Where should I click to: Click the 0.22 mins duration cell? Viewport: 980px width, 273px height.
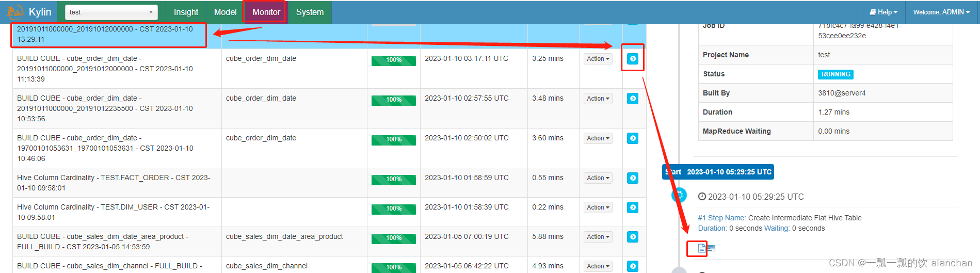[548, 207]
